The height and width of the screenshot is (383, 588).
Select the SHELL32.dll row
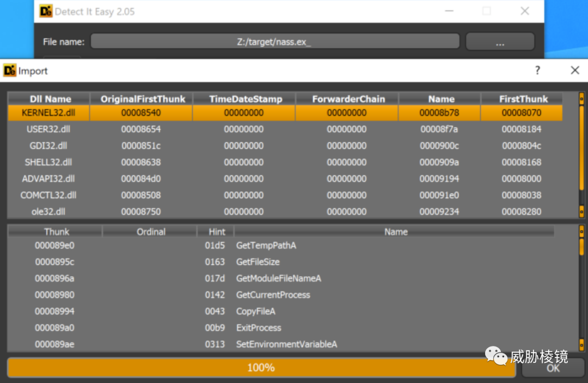pos(285,162)
